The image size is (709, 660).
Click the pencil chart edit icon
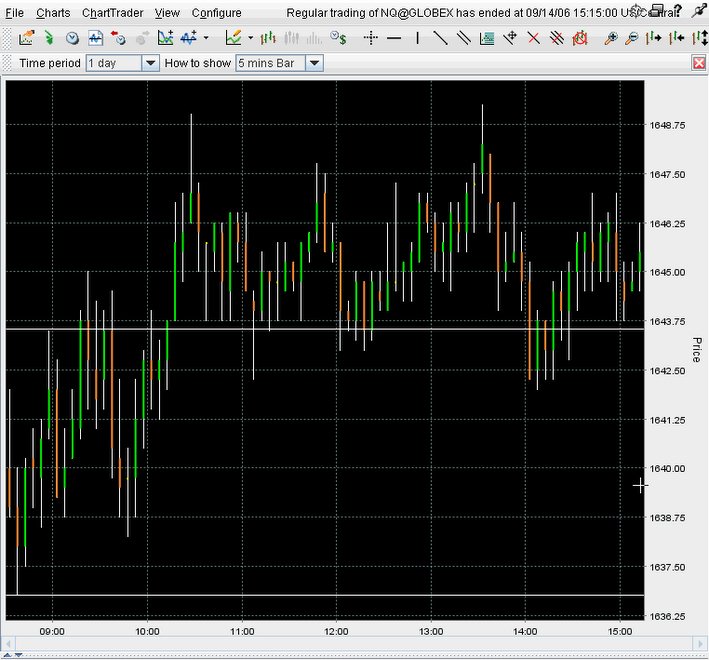[x=233, y=38]
